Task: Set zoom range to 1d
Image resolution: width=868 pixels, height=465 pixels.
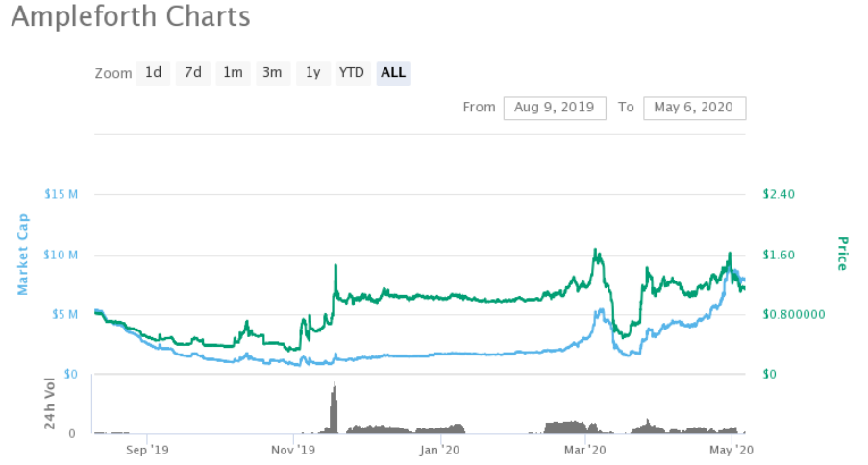Action: pos(153,73)
